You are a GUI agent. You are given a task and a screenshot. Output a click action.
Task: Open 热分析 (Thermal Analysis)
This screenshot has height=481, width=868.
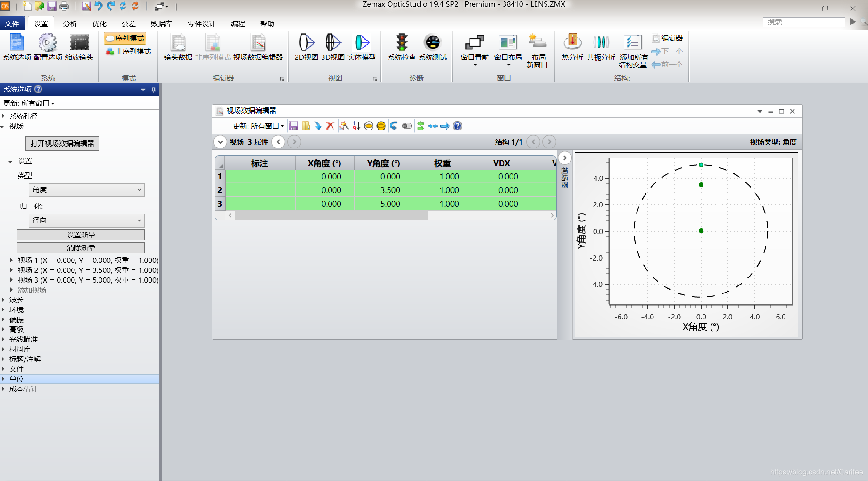(x=572, y=47)
